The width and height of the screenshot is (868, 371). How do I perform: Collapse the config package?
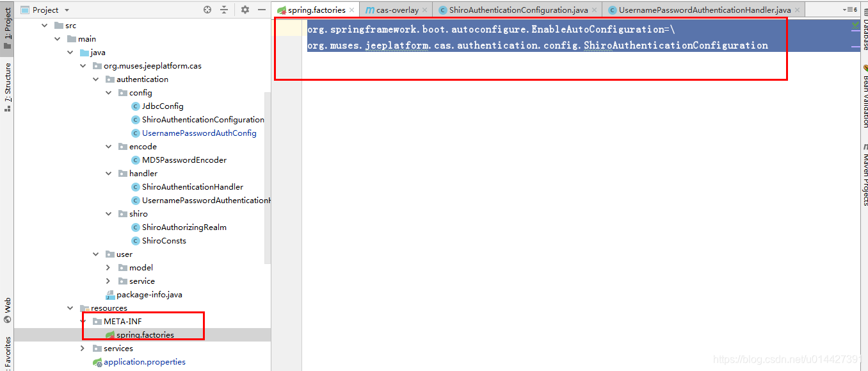tap(109, 93)
